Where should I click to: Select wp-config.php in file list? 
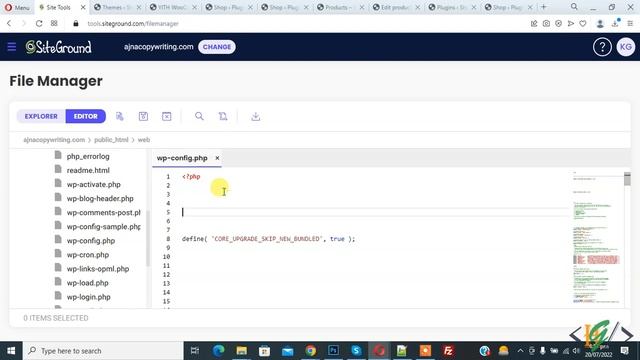(91, 241)
